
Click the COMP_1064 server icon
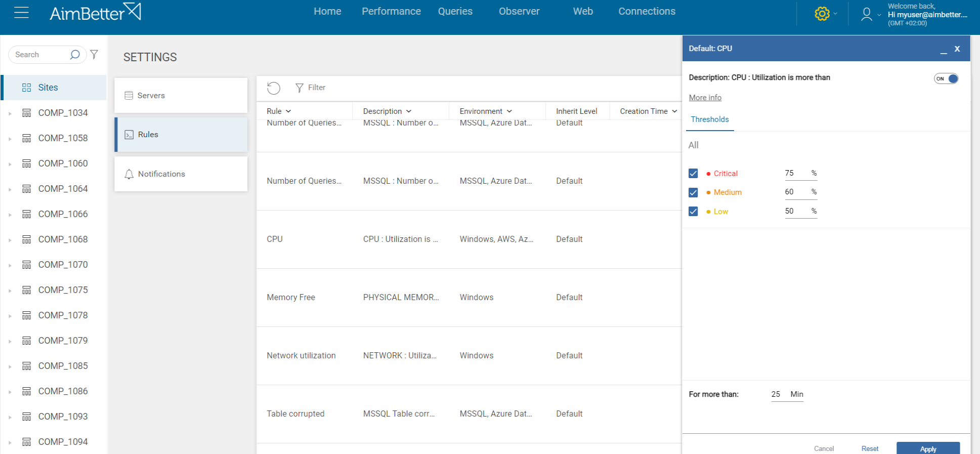[27, 189]
